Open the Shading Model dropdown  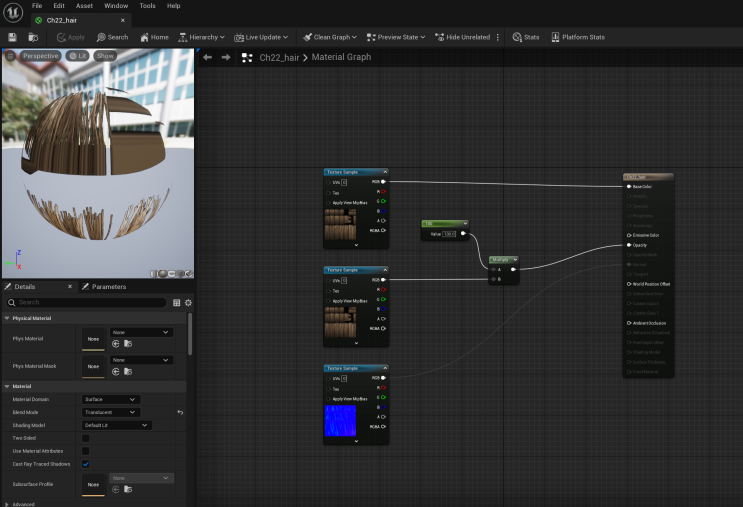click(x=116, y=425)
